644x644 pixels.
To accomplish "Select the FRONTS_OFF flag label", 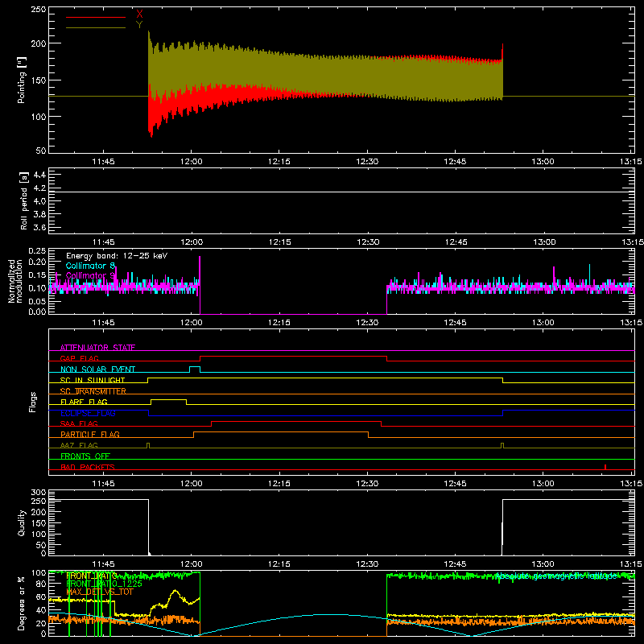I will (85, 456).
